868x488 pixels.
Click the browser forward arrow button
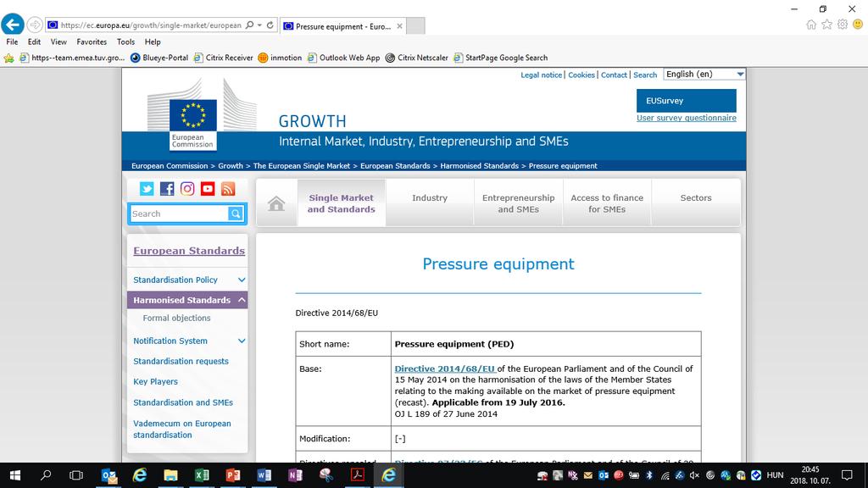coord(35,25)
